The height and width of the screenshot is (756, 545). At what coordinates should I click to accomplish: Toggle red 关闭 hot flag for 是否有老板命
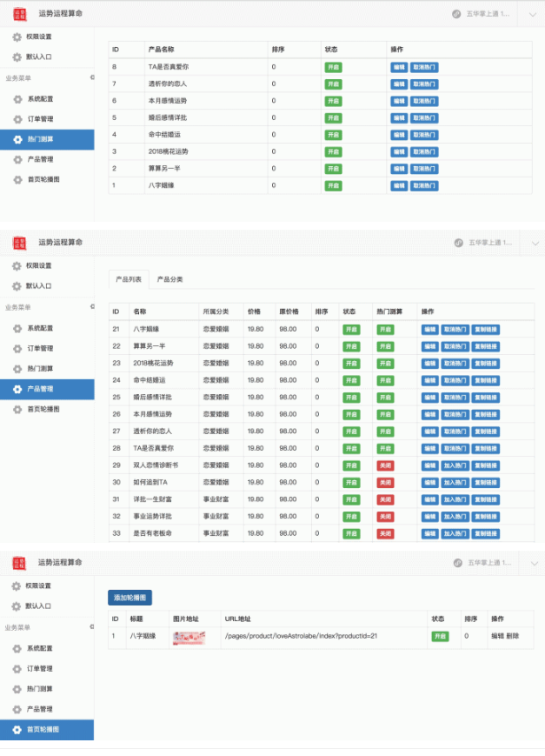[385, 534]
